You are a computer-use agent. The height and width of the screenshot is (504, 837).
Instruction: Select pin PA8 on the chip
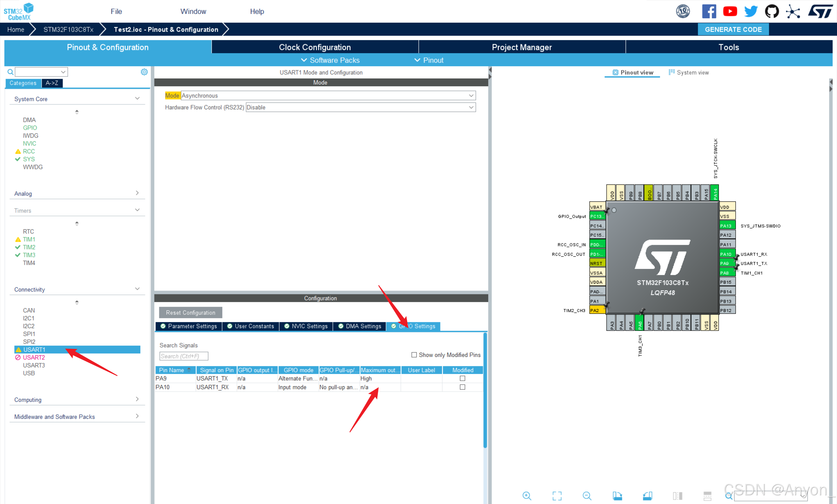tap(727, 273)
